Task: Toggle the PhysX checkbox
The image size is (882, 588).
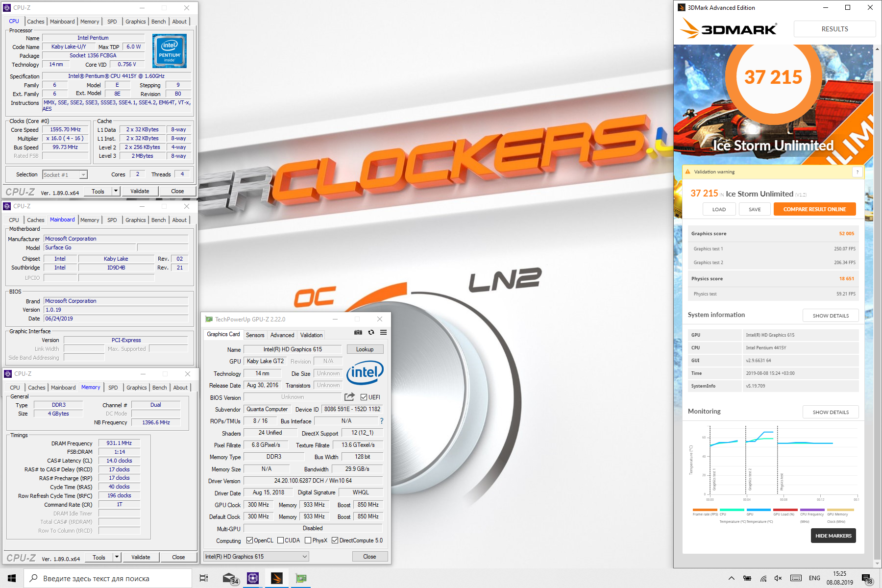Action: [308, 540]
